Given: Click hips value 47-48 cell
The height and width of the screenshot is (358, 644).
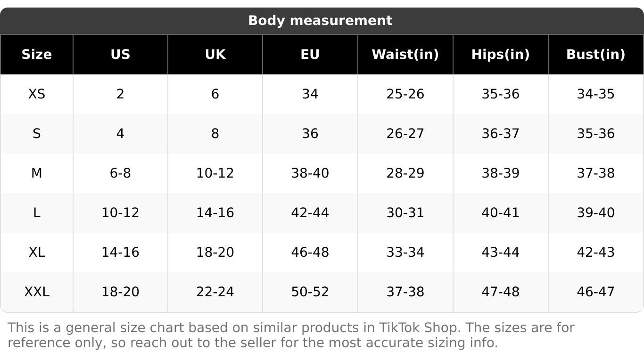Looking at the screenshot, I should (500, 292).
